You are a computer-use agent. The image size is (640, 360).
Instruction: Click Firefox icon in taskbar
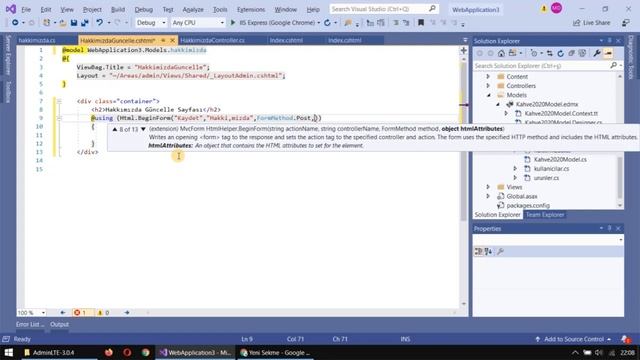[x=109, y=352]
